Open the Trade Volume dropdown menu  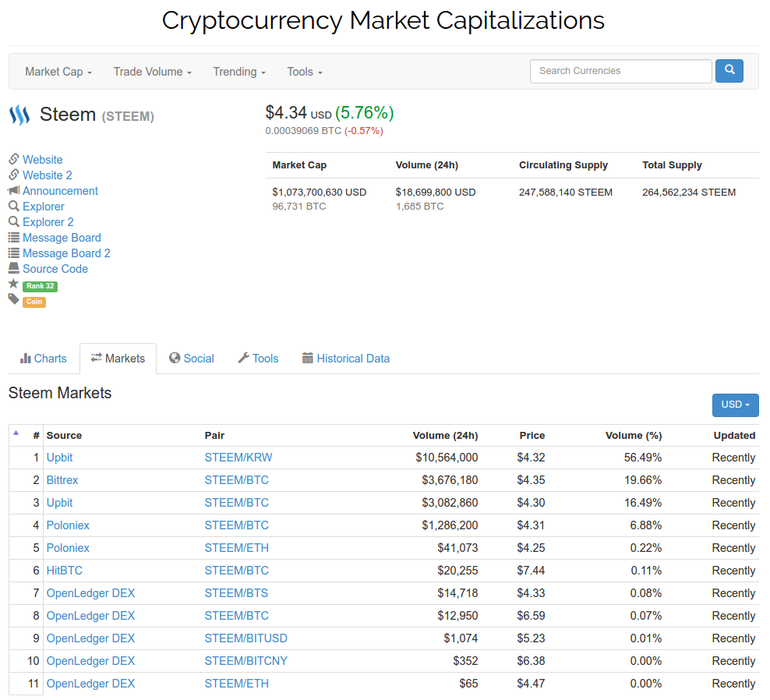[152, 72]
